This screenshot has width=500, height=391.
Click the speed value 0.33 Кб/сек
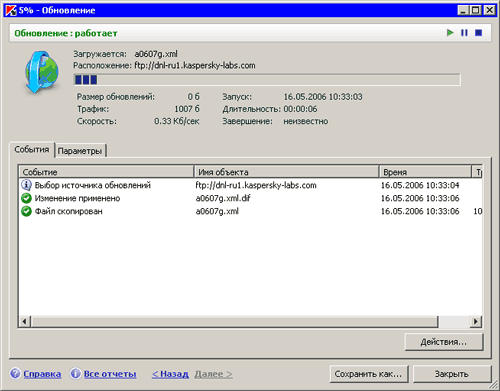click(177, 121)
